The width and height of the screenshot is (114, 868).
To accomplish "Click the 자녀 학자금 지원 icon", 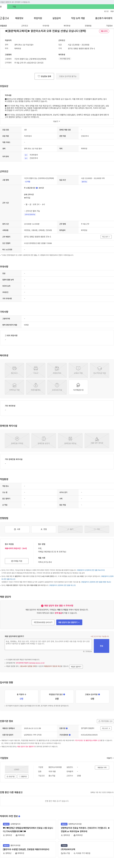I will coord(100,370).
